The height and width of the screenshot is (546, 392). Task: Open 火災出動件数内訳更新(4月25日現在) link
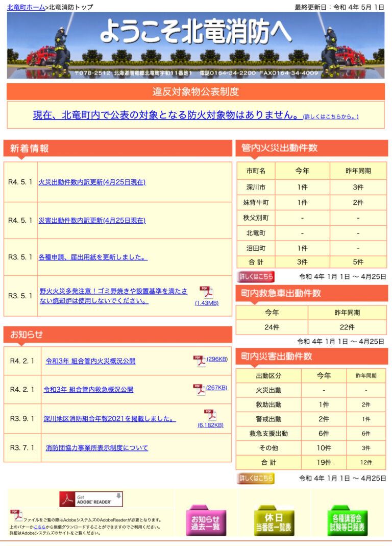pos(92,182)
